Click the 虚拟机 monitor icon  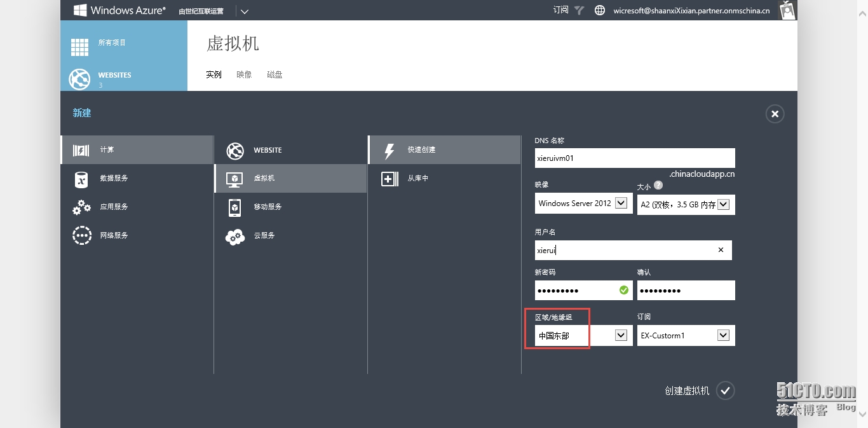tap(234, 179)
